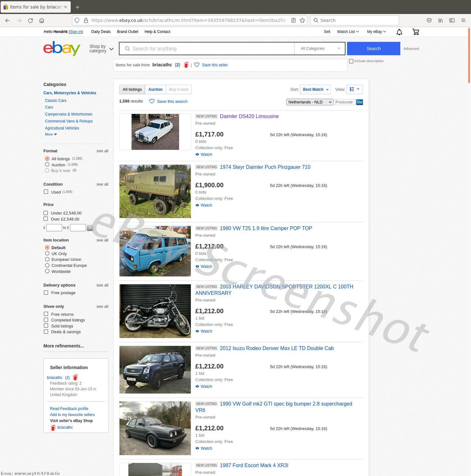471x476 pixels.
Task: Open the My eBay menu
Action: tap(376, 32)
